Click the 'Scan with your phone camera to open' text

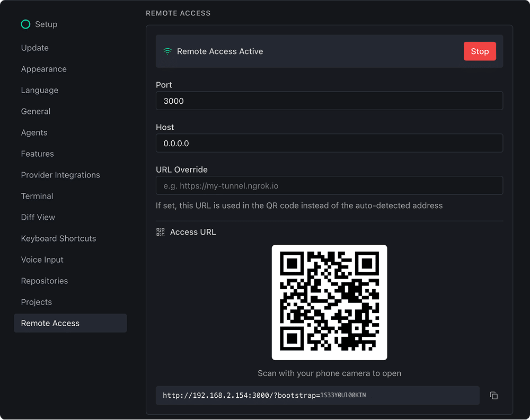coord(329,373)
